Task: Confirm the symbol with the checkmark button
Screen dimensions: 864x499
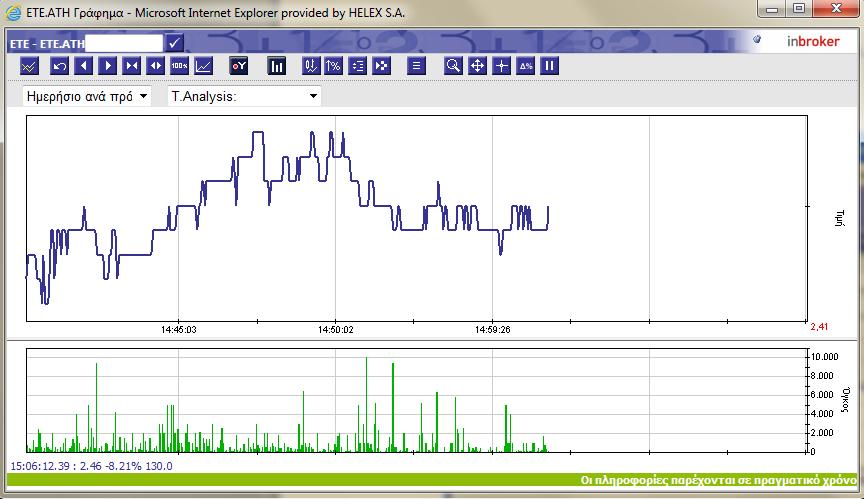Action: pyautogui.click(x=174, y=43)
